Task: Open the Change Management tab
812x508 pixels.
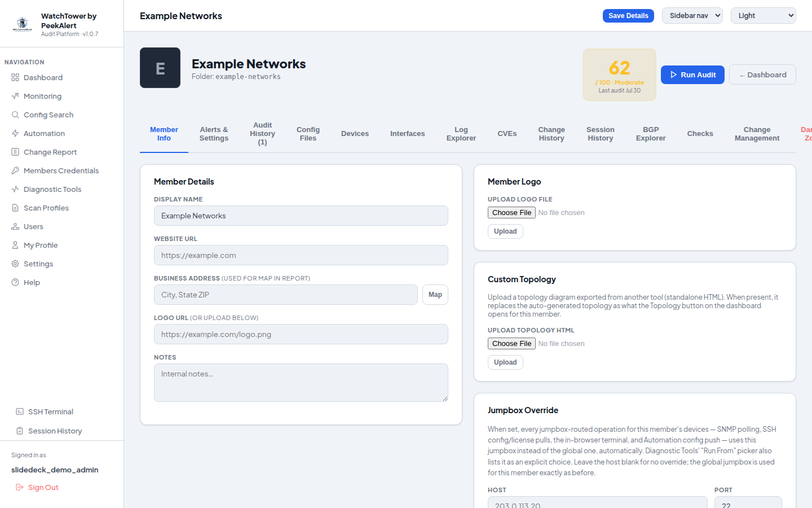Action: 757,134
